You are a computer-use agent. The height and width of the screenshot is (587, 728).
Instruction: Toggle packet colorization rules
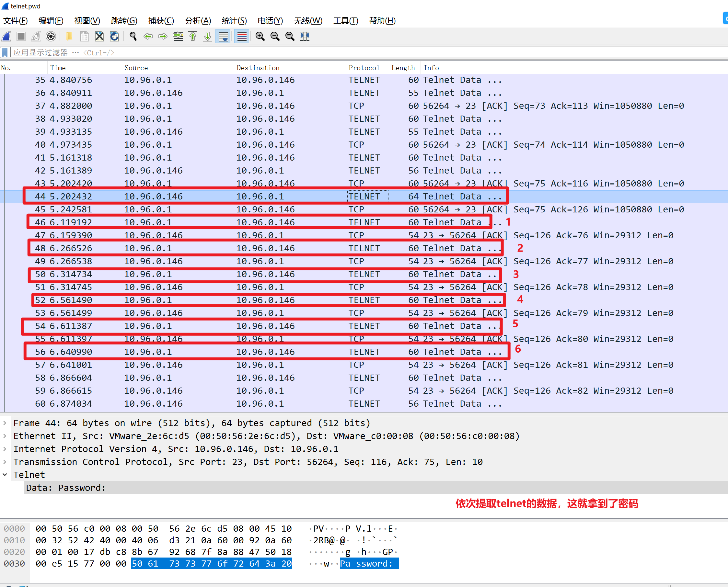click(242, 36)
